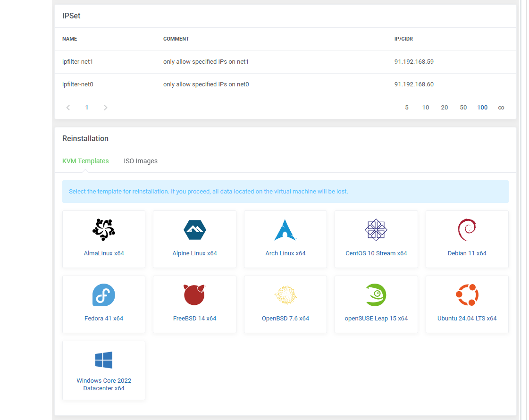Click the Fedora logo icon

point(104,295)
